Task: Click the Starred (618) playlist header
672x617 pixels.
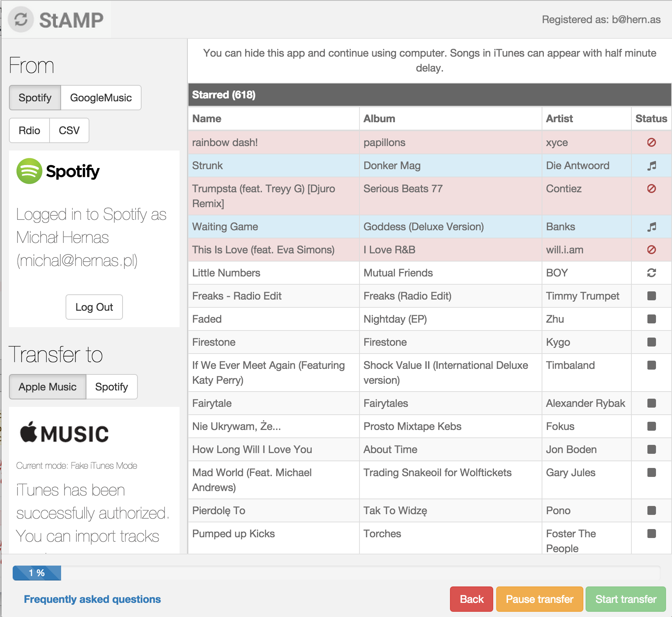Action: click(x=429, y=95)
